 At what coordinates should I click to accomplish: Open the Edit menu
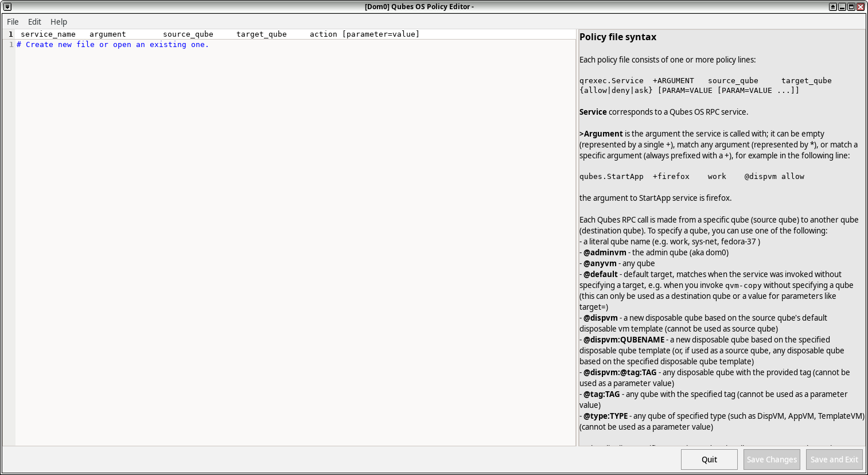34,21
